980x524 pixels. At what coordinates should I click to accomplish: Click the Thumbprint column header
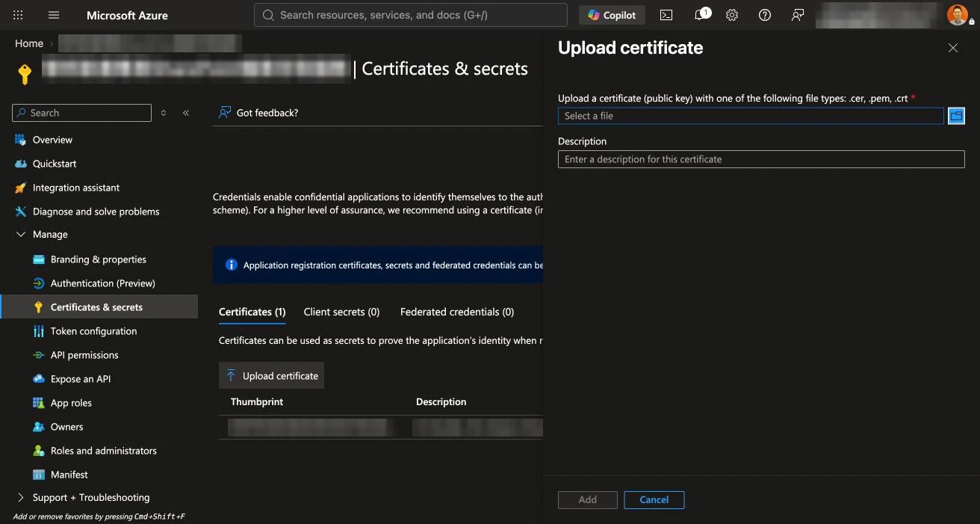pyautogui.click(x=257, y=401)
